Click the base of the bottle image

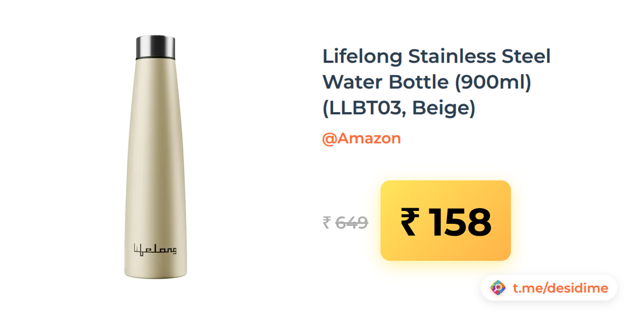tap(156, 272)
